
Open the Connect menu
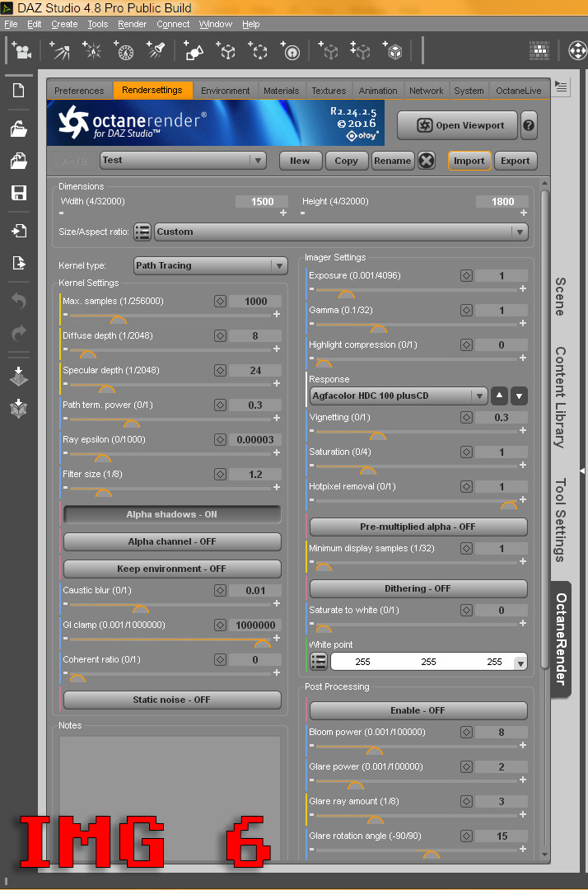[173, 25]
